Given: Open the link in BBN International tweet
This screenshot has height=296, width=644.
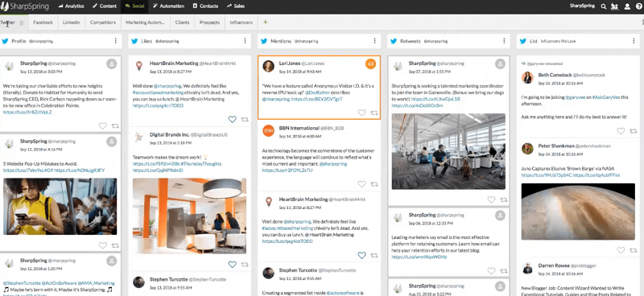Looking at the screenshot, I should coord(287,170).
